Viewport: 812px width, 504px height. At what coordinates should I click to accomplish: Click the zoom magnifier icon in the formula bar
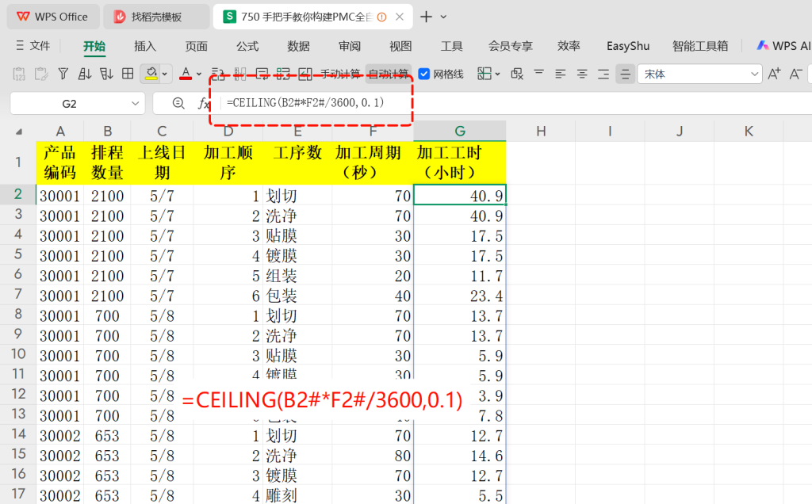[178, 104]
